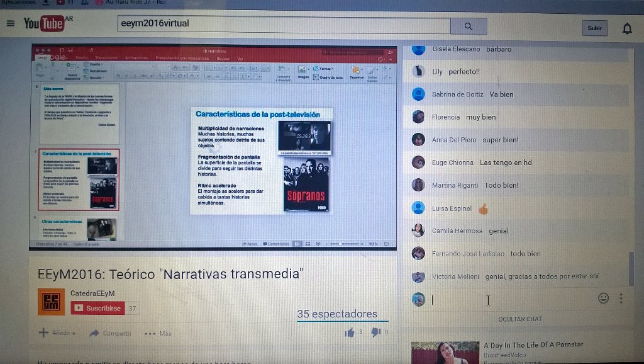
Task: Click the name Sabrina de Goitiz in chat
Action: click(458, 94)
